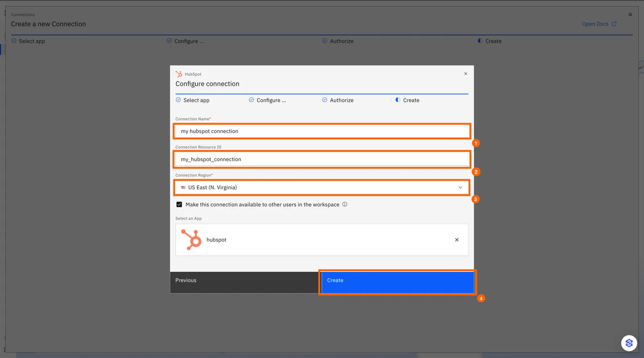Close the Configure connection dialog
The image size is (644, 358).
pyautogui.click(x=466, y=74)
